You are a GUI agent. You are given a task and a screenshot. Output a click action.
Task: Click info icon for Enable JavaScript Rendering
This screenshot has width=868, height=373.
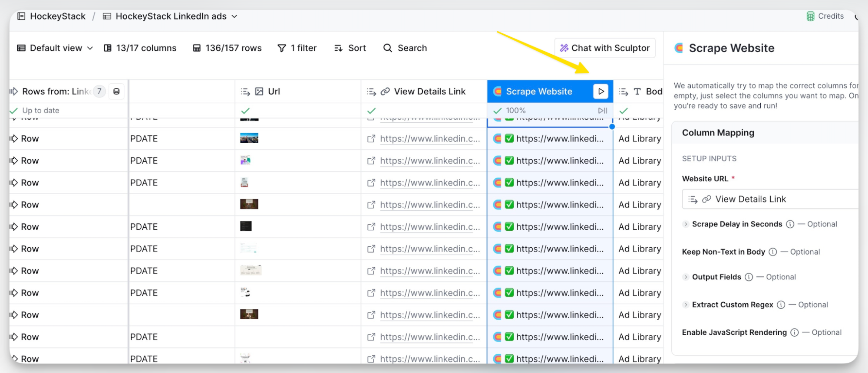pyautogui.click(x=795, y=333)
